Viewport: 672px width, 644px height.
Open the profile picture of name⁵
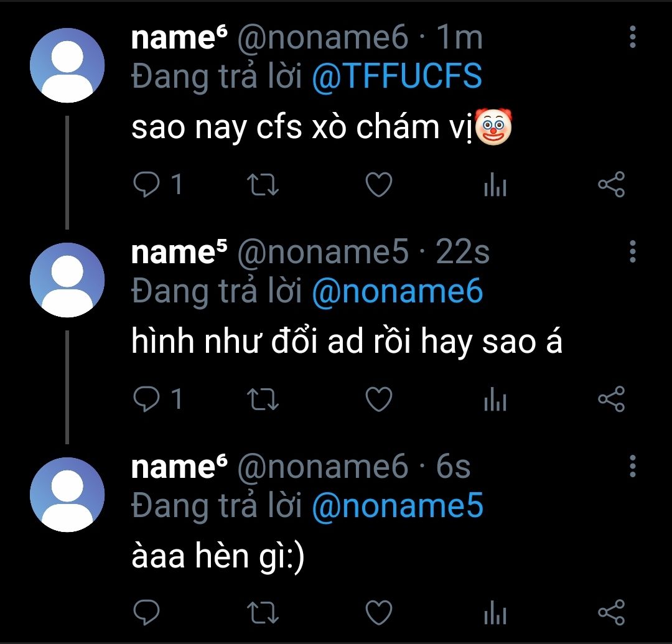point(67,279)
